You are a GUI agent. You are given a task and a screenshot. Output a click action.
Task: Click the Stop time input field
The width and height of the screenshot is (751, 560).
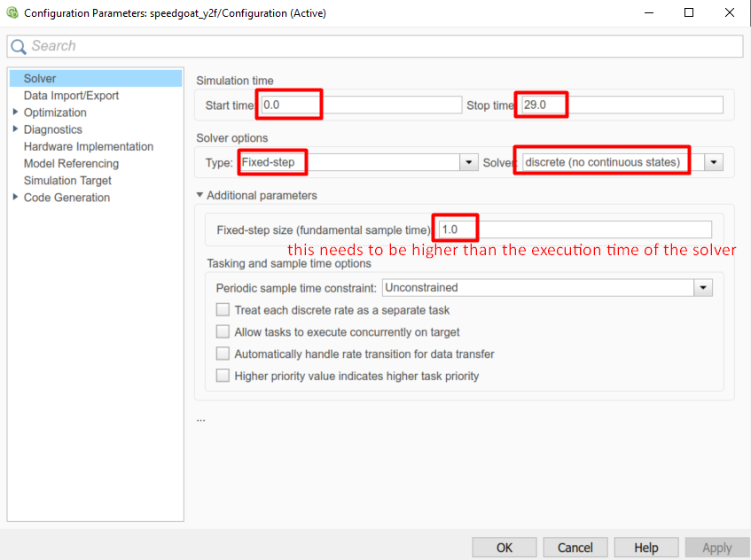pyautogui.click(x=621, y=105)
